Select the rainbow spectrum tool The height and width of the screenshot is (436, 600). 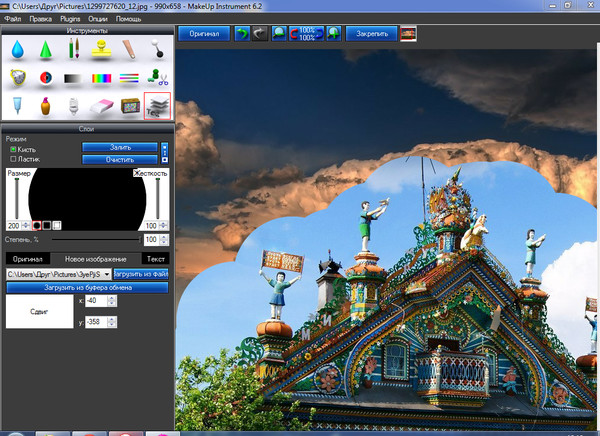coord(101,78)
